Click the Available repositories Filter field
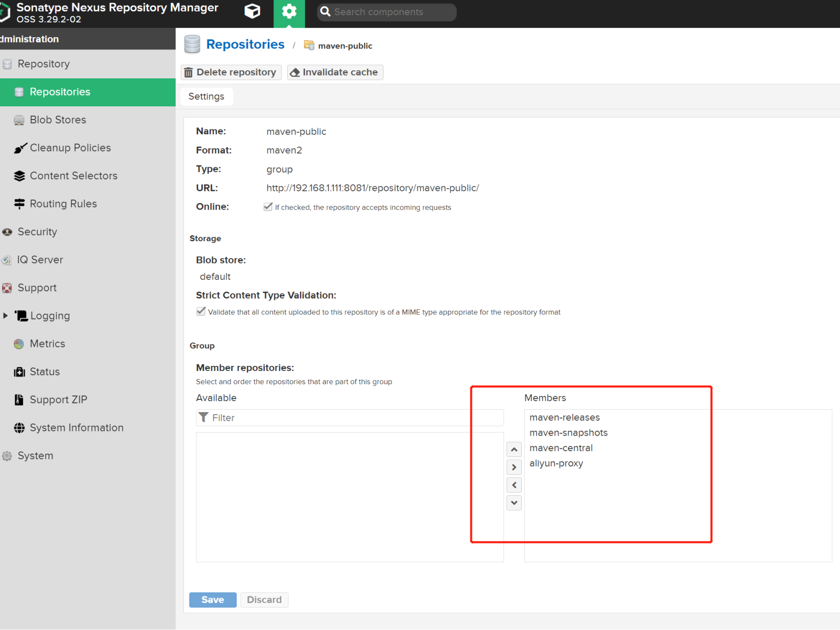 click(x=350, y=418)
